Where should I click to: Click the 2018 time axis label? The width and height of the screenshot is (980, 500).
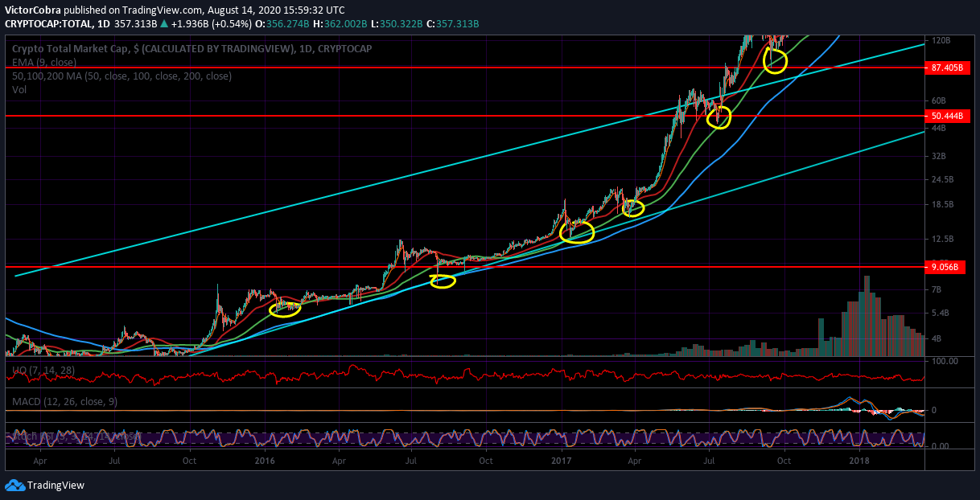[859, 461]
